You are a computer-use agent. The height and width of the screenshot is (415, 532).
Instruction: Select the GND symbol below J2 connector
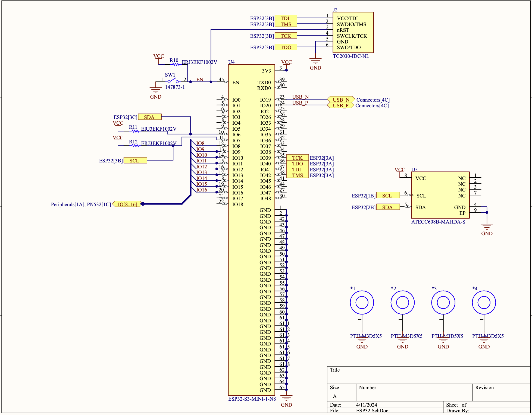point(315,61)
